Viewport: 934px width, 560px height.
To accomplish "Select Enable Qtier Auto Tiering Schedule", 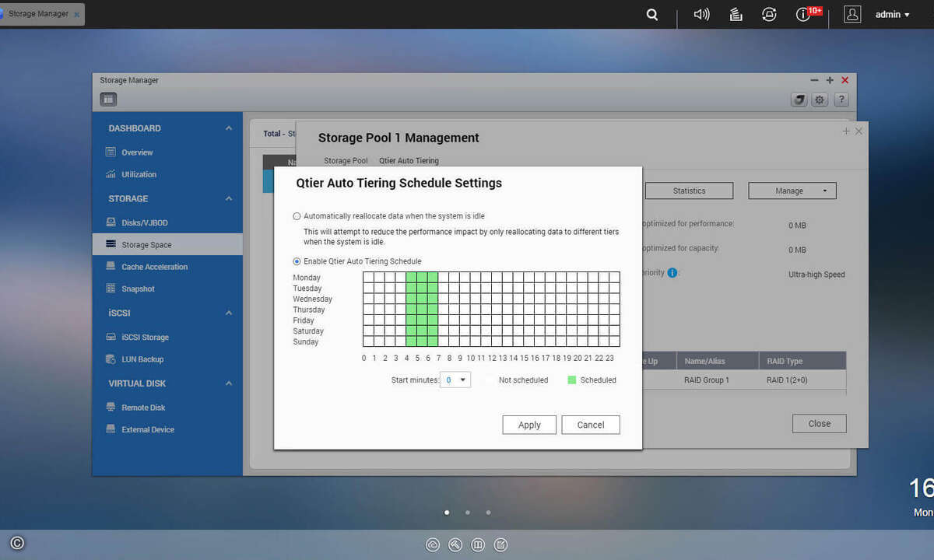I will coord(297,261).
